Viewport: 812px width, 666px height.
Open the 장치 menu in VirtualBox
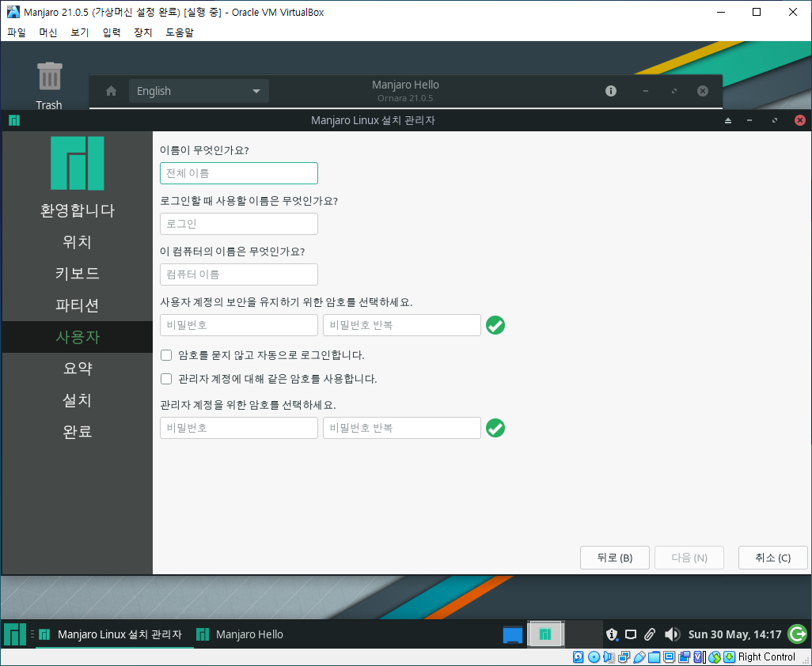(x=143, y=32)
